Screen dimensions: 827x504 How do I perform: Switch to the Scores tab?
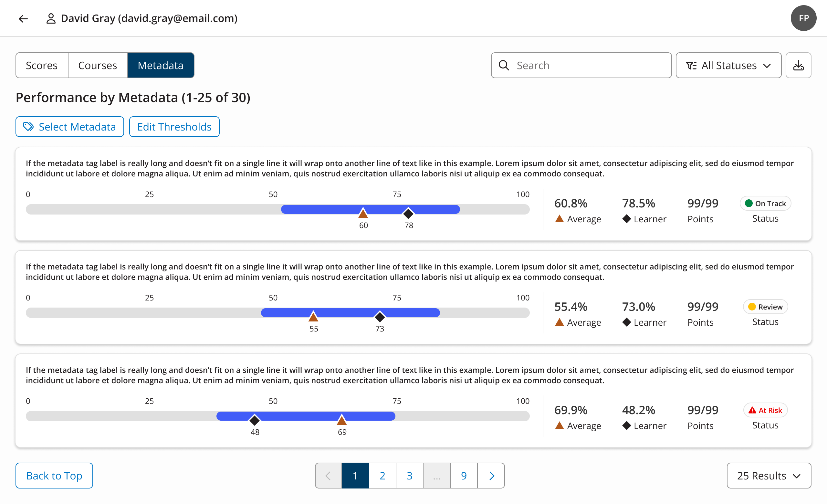[x=41, y=65]
